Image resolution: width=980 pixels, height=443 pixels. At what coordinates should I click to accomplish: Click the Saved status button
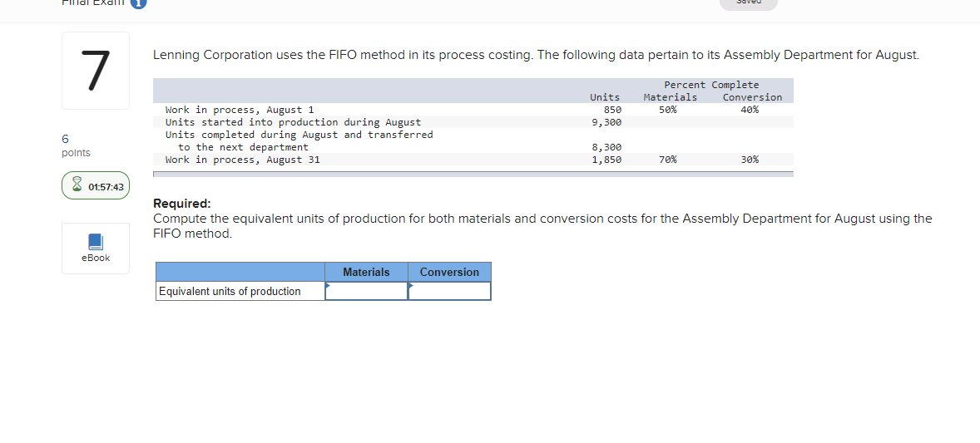click(748, 4)
